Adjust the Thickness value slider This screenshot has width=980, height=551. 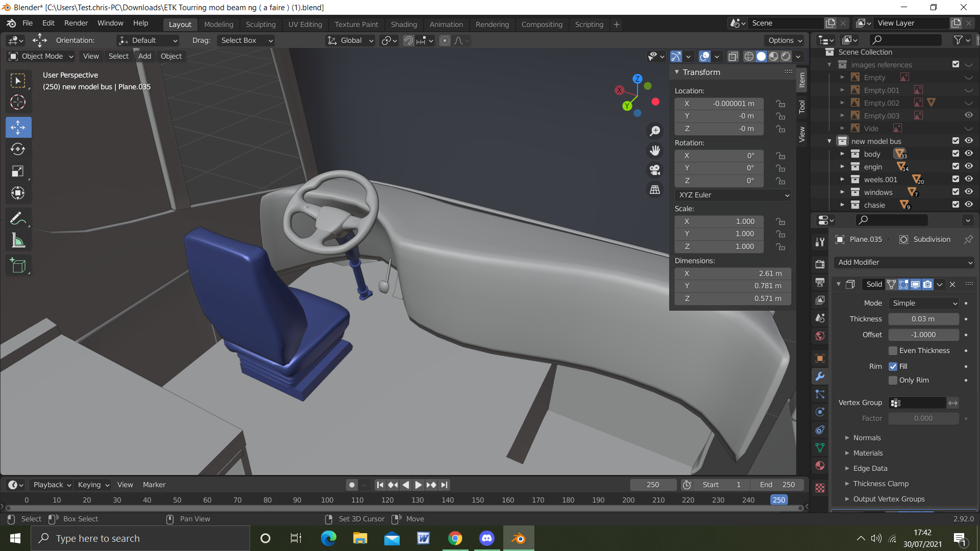pyautogui.click(x=923, y=319)
